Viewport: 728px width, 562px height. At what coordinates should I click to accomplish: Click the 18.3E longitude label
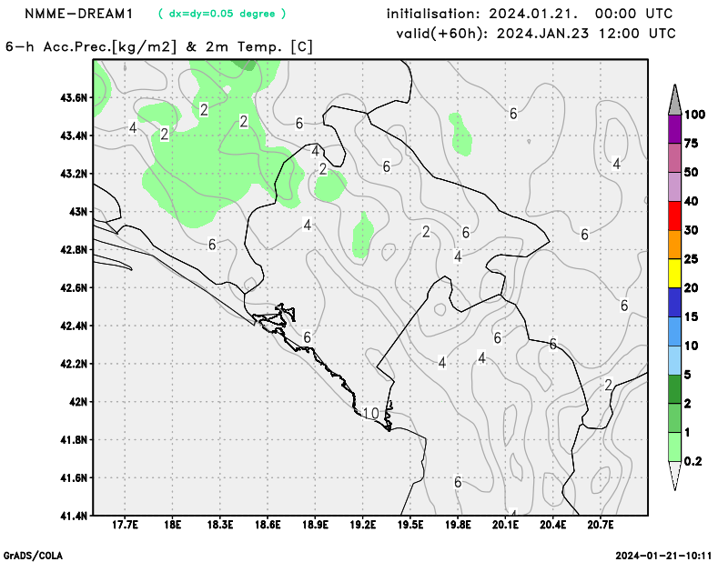tap(220, 525)
